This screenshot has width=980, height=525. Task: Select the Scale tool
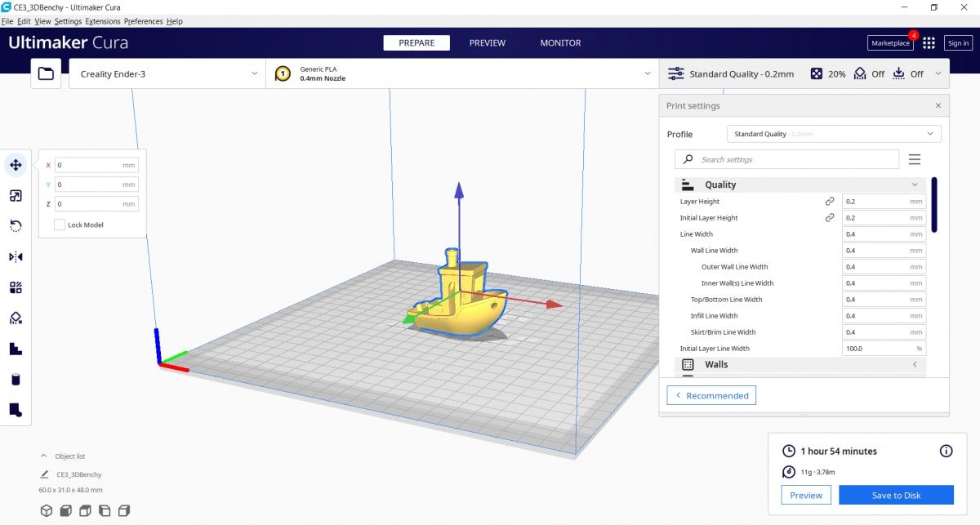pos(16,196)
